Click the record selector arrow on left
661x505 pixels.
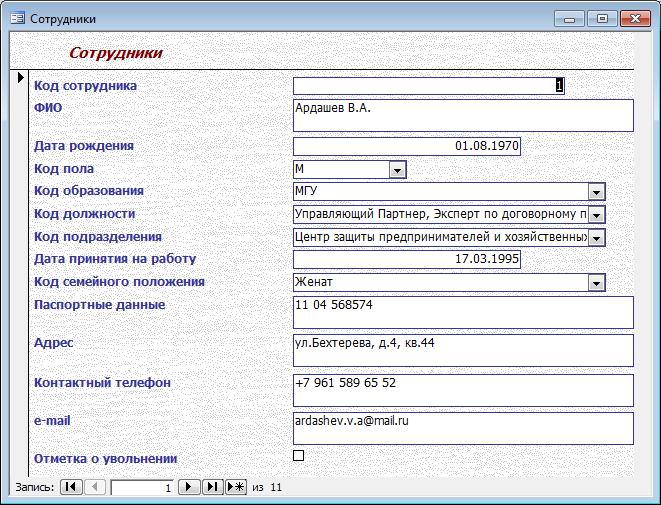click(x=20, y=77)
